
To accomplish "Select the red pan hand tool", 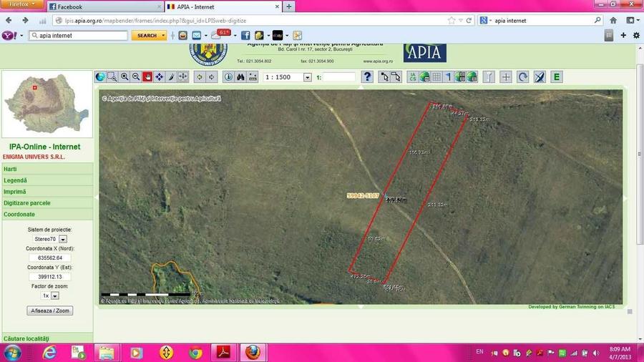I will [x=147, y=77].
